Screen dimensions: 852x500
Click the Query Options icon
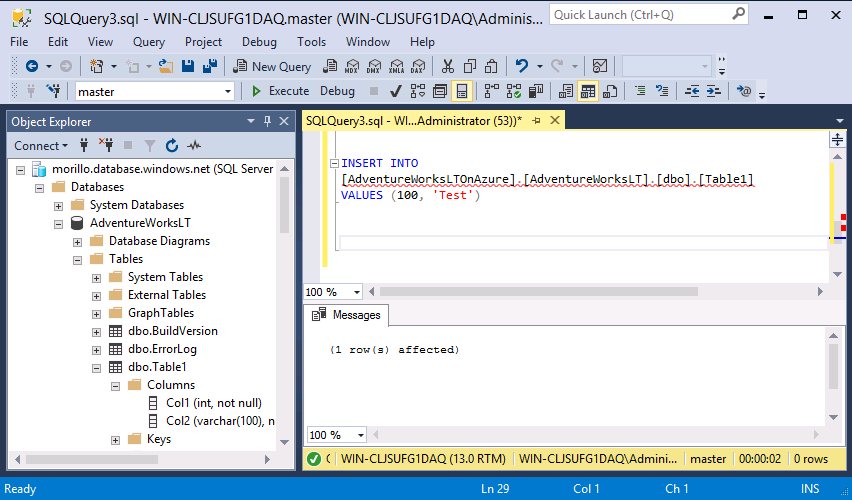tap(440, 91)
